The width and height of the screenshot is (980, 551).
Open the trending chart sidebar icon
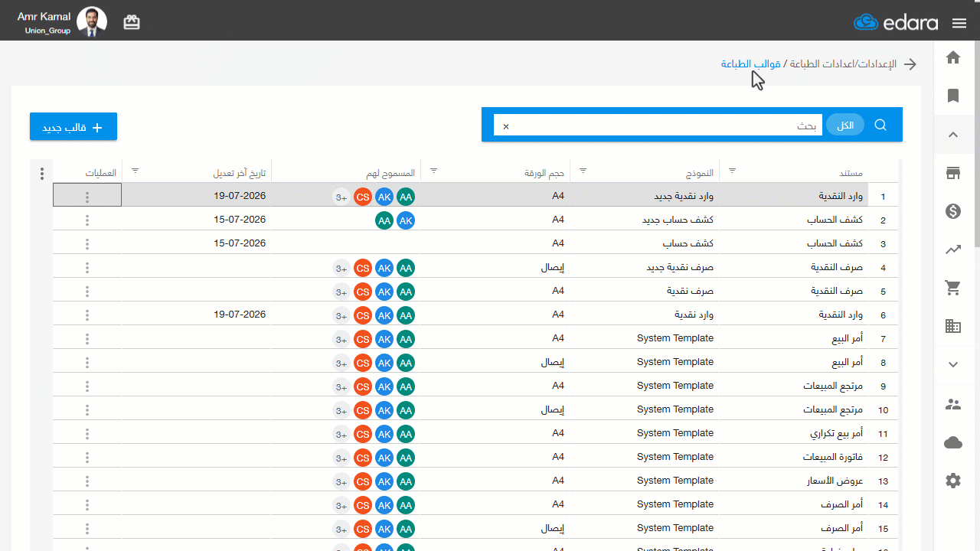tap(953, 249)
